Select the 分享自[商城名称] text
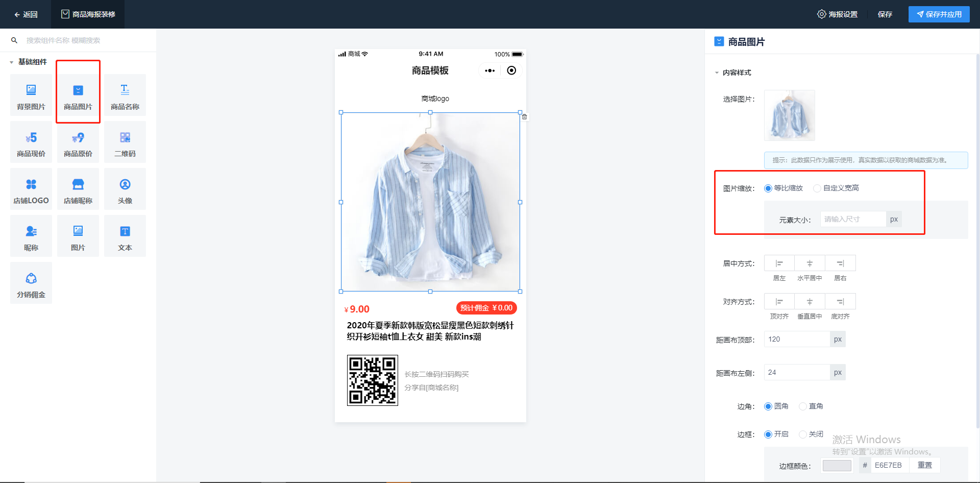Screen dimensions: 980x483 (x=432, y=388)
